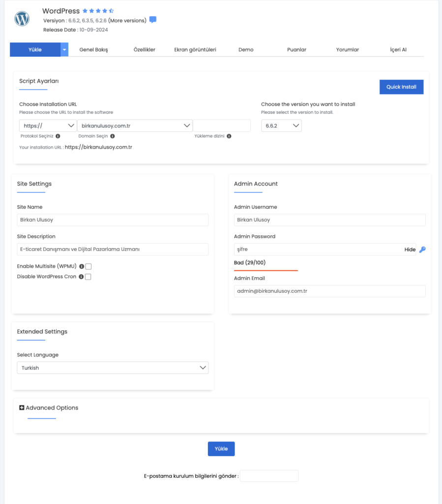Go to the Ekran görüntüleri tab
Screen dimensions: 442x504
pos(195,50)
